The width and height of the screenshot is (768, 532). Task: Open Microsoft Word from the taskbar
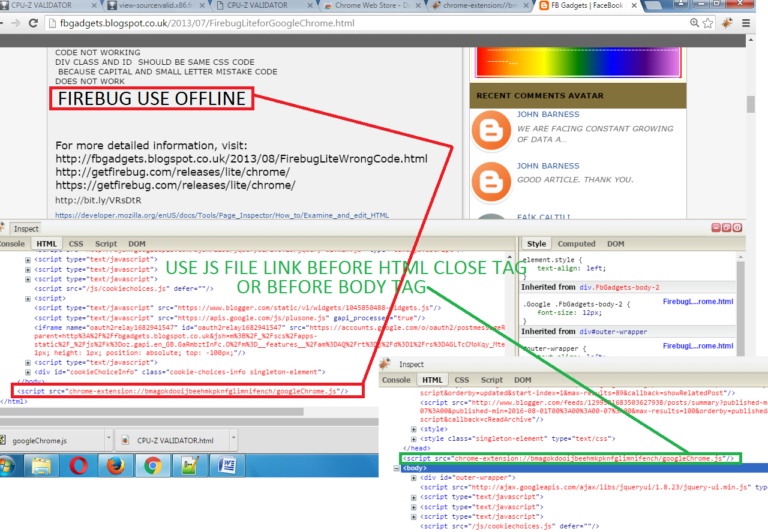pos(227,465)
